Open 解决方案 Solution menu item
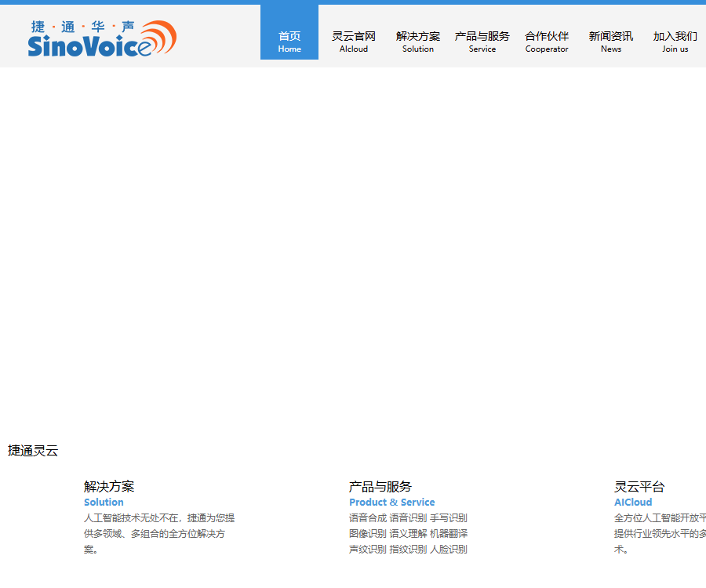The image size is (706, 588). (x=418, y=42)
